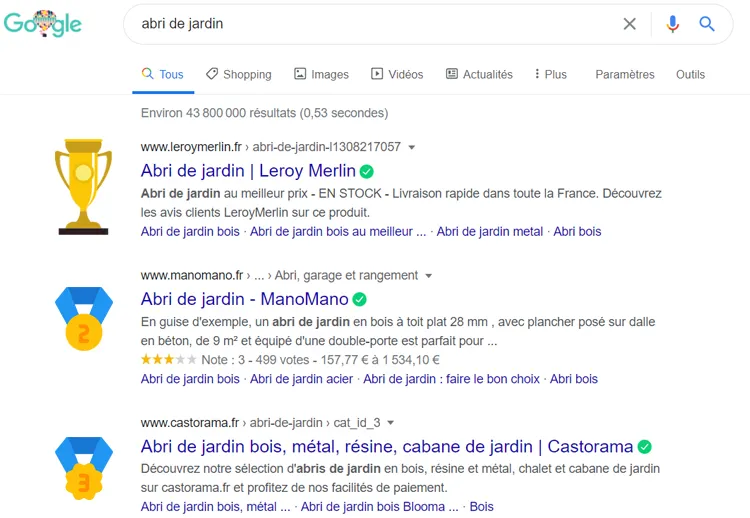Viewport: 750px width, 518px height.
Task: Open ManoMano sitelink Abri bois
Action: [574, 379]
